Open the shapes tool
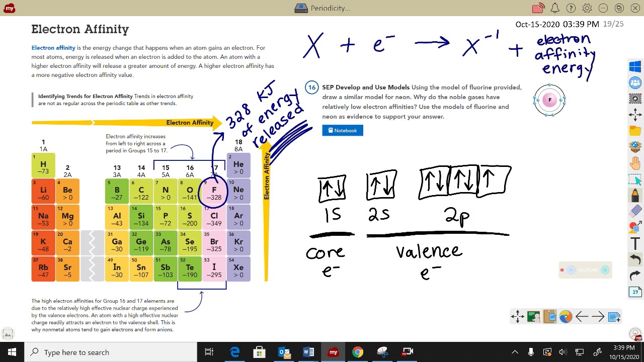 coord(635,228)
